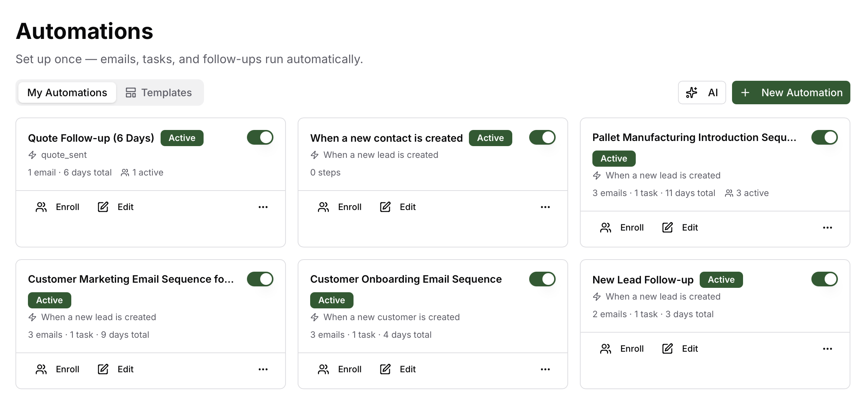
Task: Click the Automations page heading
Action: pyautogui.click(x=85, y=31)
